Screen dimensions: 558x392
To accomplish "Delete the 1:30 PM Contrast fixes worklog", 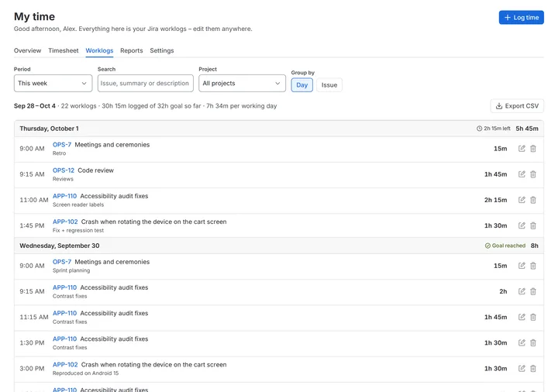I will (x=533, y=343).
